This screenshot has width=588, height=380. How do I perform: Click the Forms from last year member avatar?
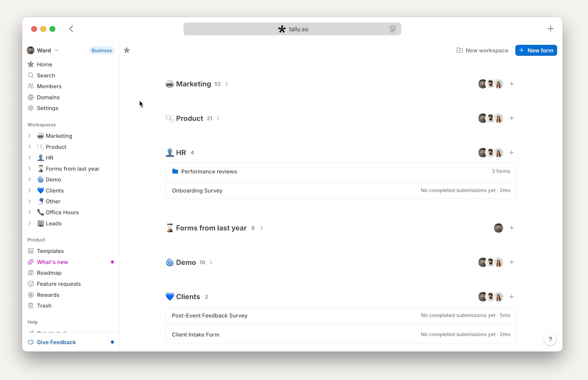pos(498,228)
